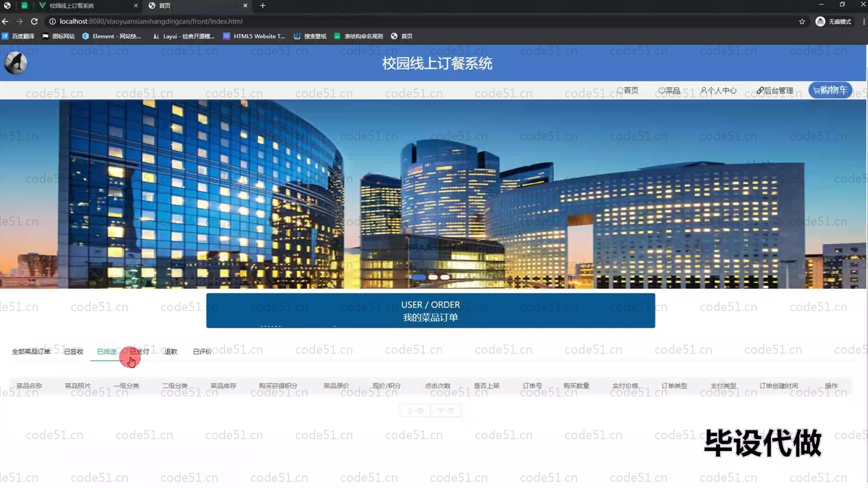Click the 菜品照片 column header
The image size is (868, 488).
pyautogui.click(x=78, y=386)
